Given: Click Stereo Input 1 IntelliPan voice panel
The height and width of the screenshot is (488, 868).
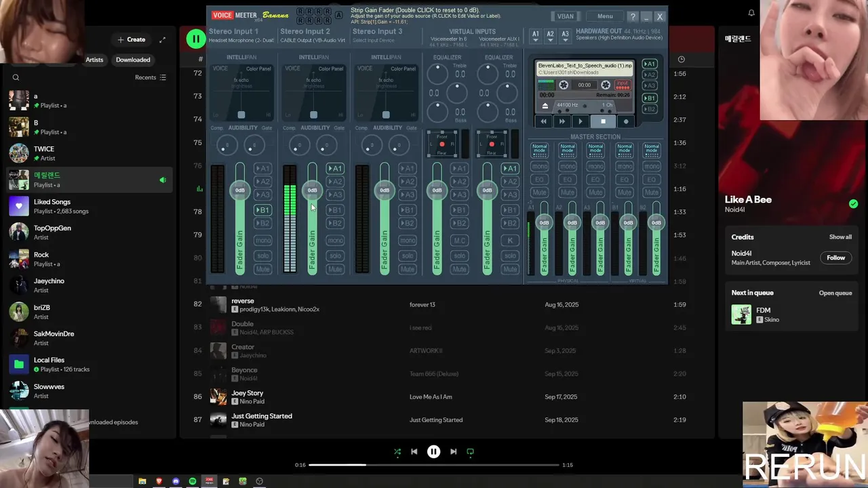Looking at the screenshot, I should click(x=241, y=93).
